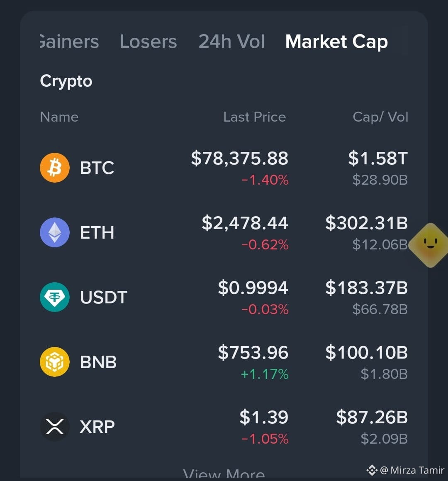Screen dimensions: 448x481
Task: Open the Bitcoin orange coin icon
Action: click(x=55, y=168)
